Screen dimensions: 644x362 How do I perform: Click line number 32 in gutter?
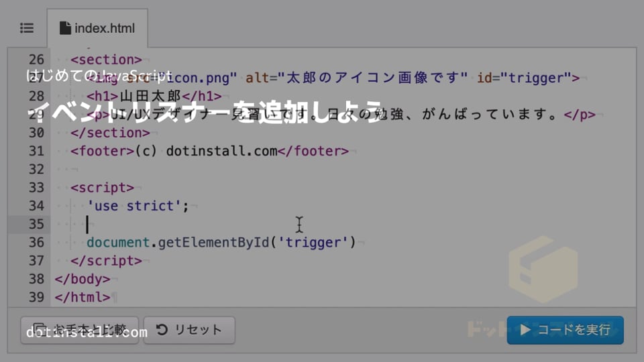(x=36, y=169)
